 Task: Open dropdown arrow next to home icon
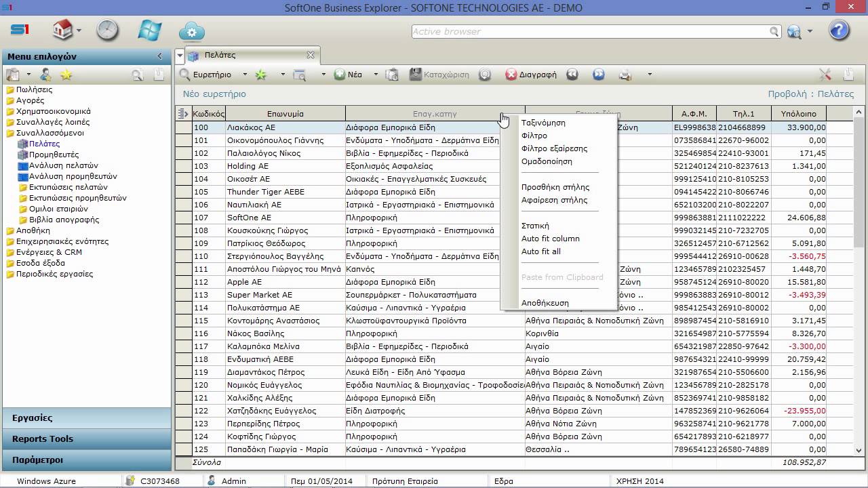79,31
